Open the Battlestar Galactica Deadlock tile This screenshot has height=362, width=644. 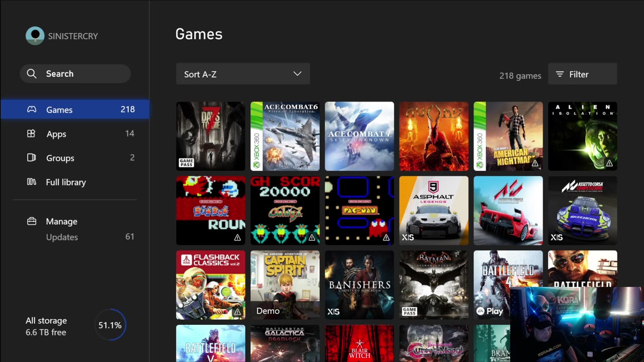click(x=285, y=343)
